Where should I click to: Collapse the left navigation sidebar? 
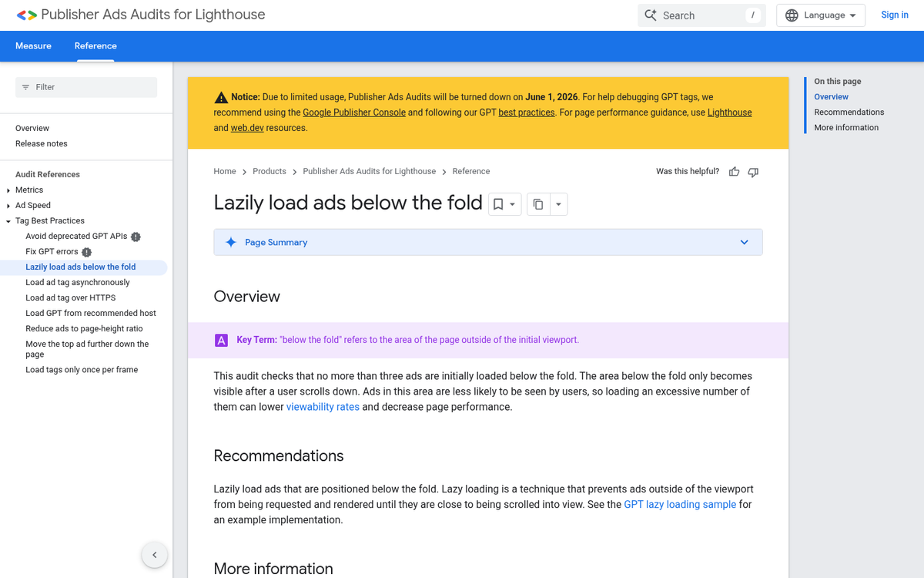pyautogui.click(x=154, y=555)
